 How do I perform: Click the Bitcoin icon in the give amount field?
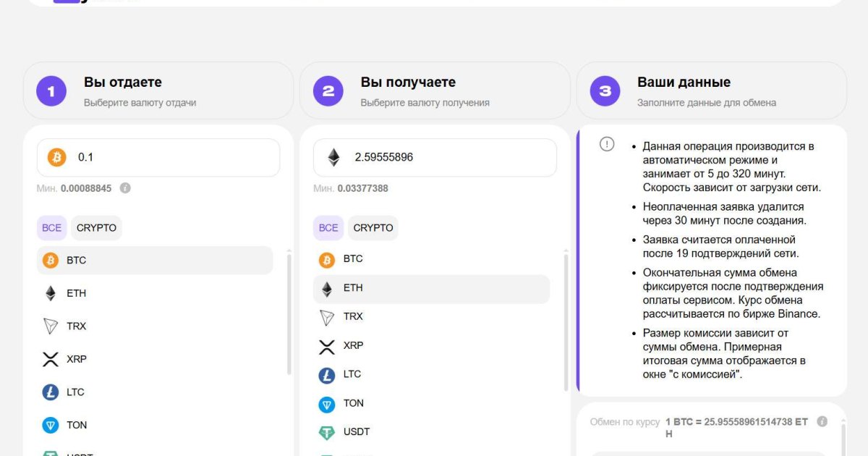coord(56,157)
